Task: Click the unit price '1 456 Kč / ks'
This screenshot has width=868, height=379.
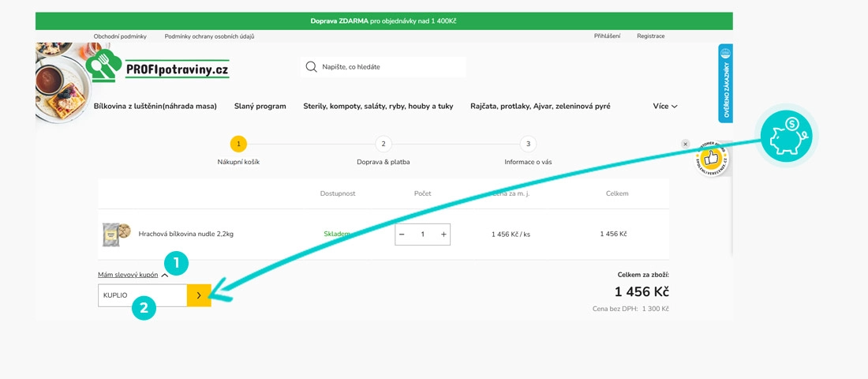Action: pos(511,235)
